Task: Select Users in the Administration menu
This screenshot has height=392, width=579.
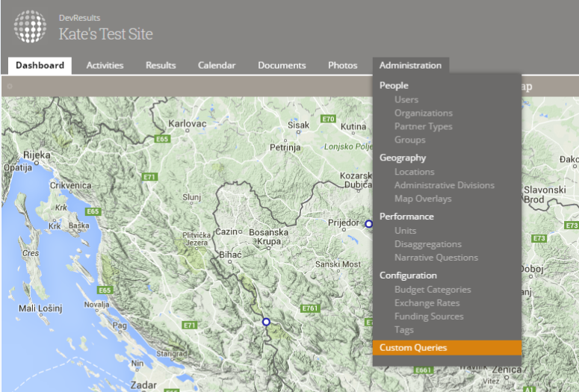Action: tap(406, 99)
